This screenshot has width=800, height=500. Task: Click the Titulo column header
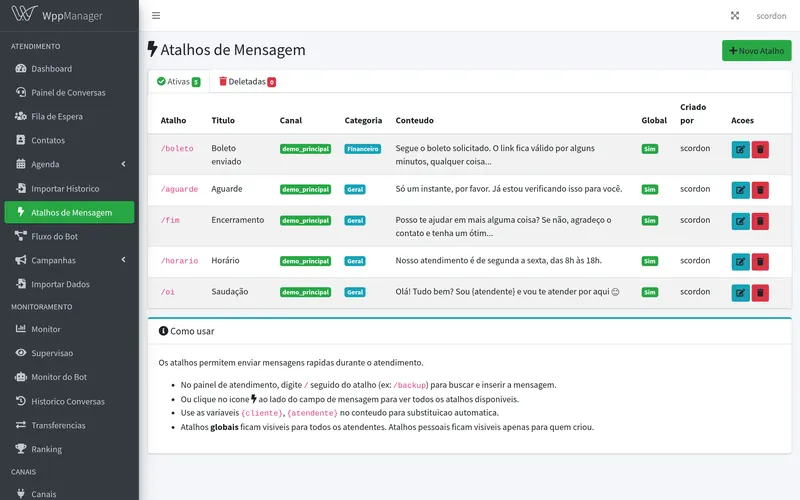coord(223,120)
